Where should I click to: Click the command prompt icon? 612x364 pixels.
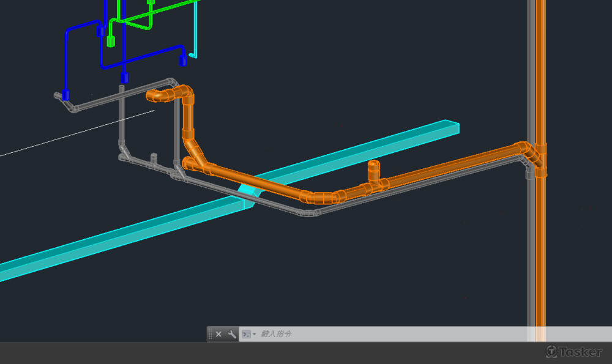pyautogui.click(x=245, y=334)
